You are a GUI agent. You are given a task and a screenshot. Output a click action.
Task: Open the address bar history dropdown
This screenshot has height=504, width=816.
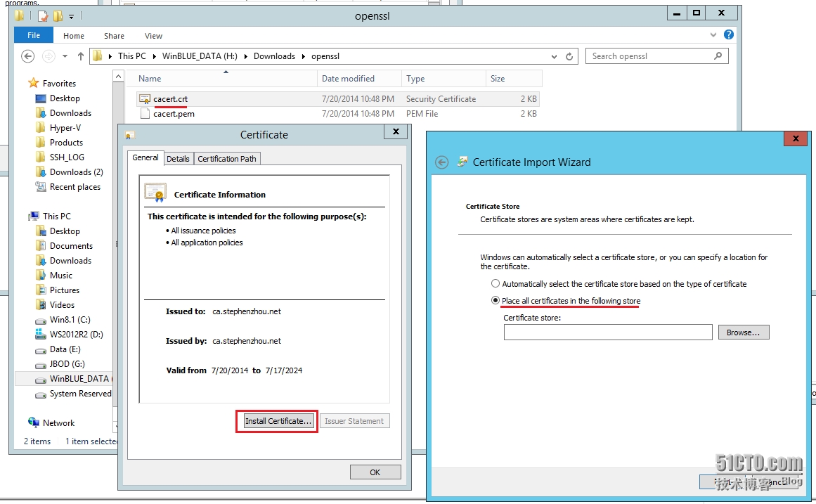[555, 56]
